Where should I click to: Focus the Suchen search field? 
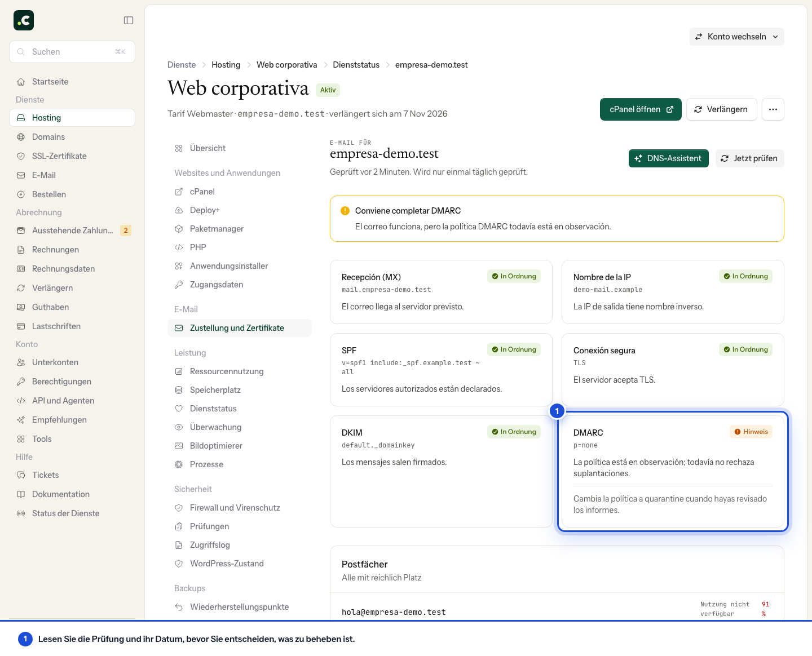point(72,52)
